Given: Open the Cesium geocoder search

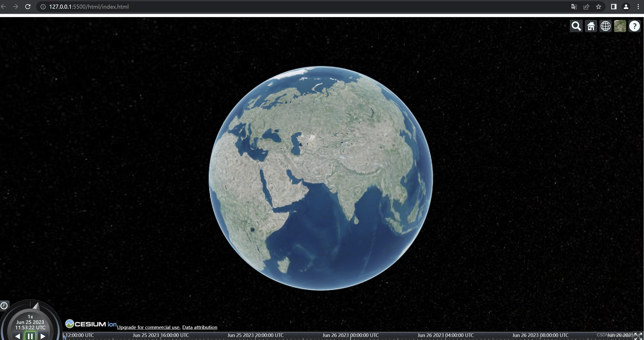Looking at the screenshot, I should coord(576,26).
